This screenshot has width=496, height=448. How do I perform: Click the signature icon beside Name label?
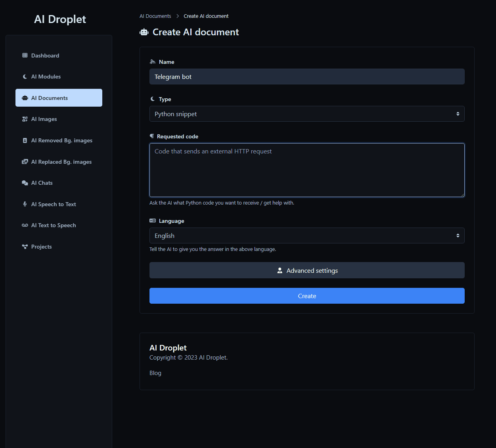tap(153, 62)
